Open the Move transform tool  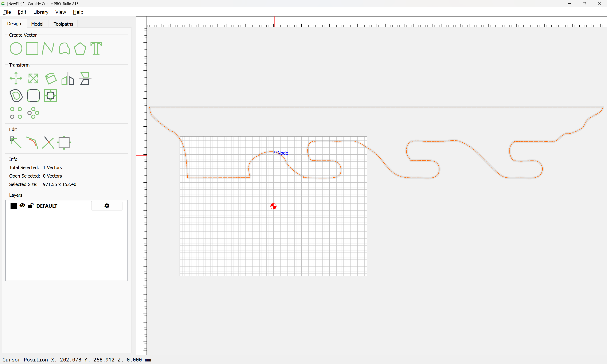tap(16, 79)
